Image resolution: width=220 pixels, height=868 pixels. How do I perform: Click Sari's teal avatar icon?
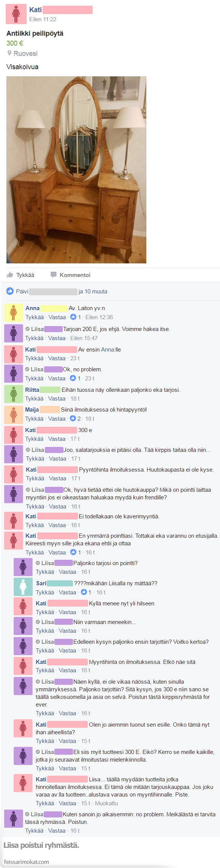pos(23,587)
